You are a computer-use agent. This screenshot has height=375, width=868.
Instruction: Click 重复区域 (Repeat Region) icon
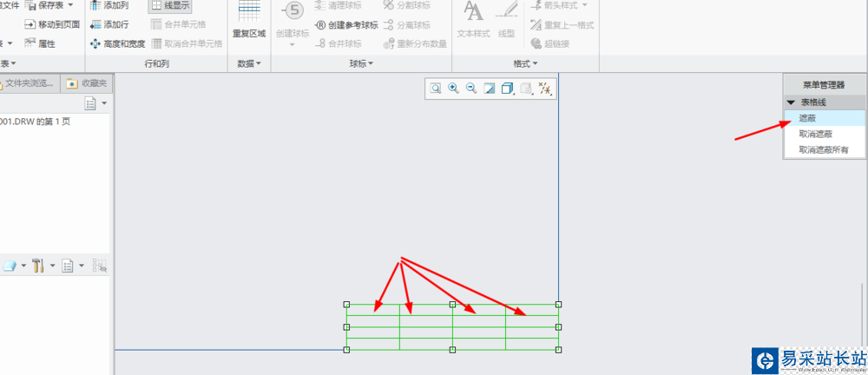[249, 10]
